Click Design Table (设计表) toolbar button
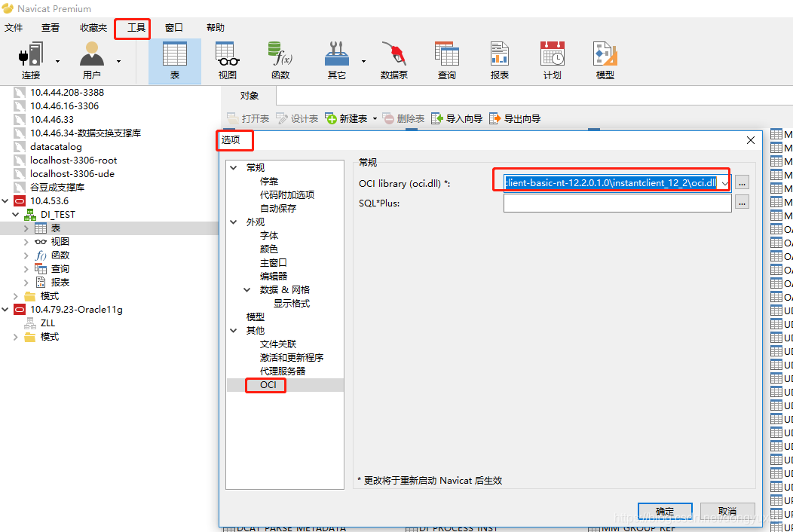Screen dimensions: 793x532 pos(297,119)
